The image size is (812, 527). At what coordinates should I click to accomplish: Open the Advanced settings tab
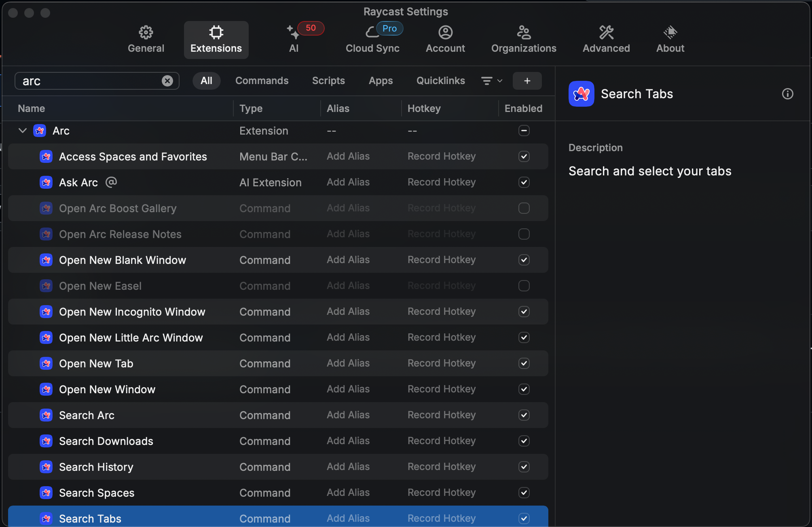(606, 40)
